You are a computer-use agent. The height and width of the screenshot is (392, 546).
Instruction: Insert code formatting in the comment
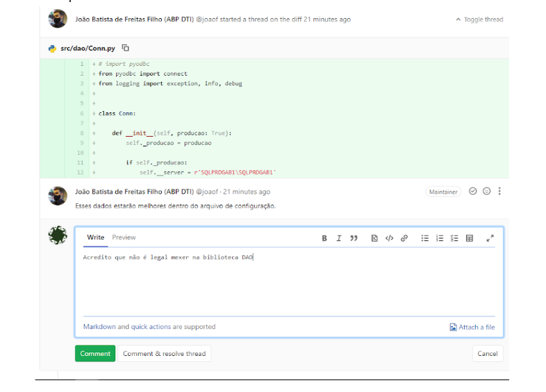pos(389,238)
